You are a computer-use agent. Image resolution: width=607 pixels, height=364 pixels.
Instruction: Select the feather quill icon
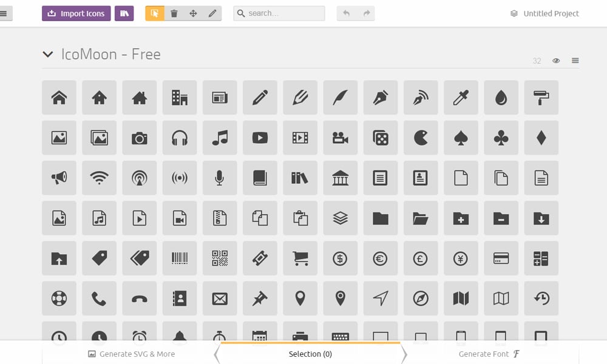click(341, 98)
